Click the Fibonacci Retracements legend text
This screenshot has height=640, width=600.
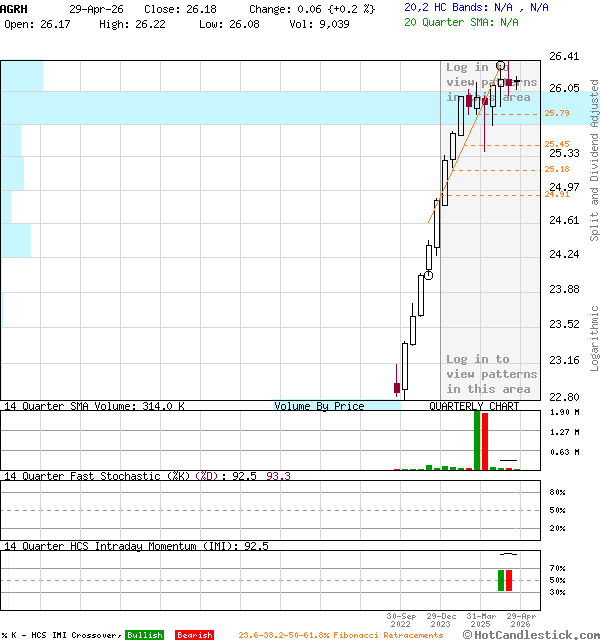pyautogui.click(x=340, y=635)
